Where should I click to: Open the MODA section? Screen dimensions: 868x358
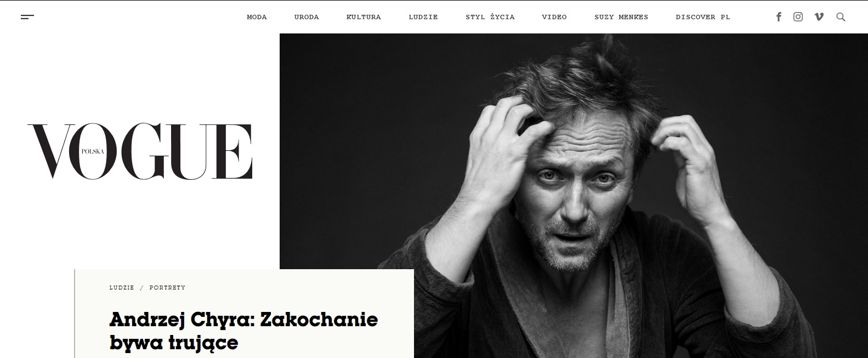(x=257, y=17)
